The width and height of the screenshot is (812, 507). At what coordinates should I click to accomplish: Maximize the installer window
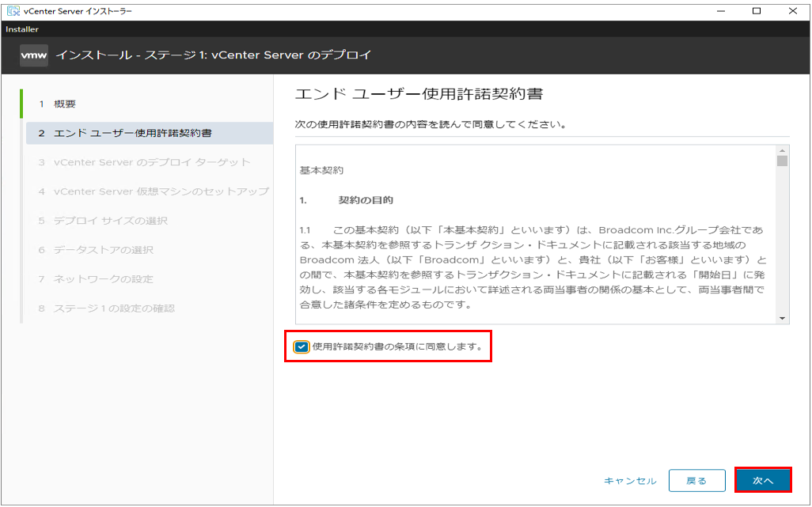(757, 11)
